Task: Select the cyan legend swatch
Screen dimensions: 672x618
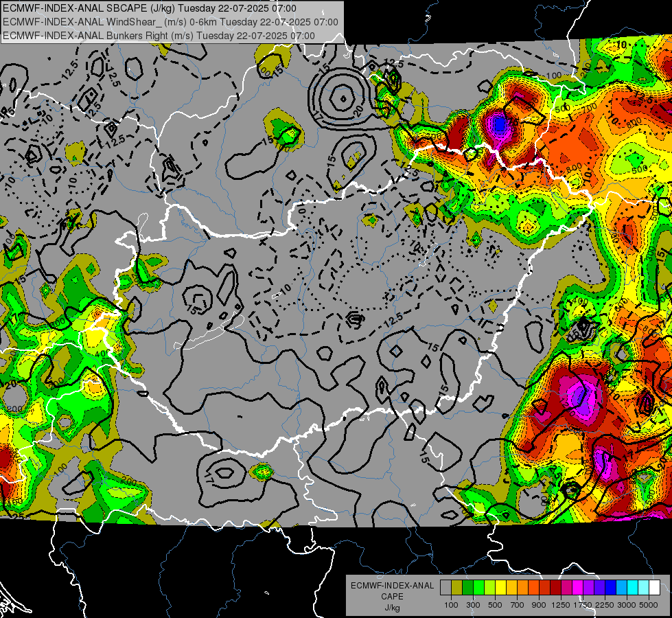Action: pyautogui.click(x=633, y=588)
